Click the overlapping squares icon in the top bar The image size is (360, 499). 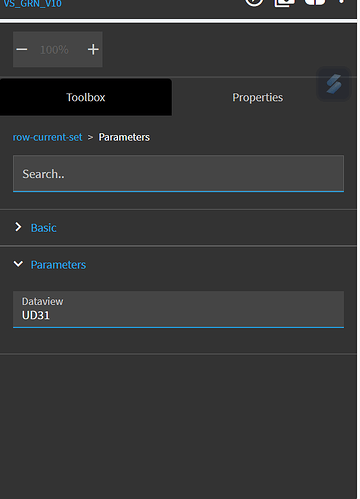(284, 2)
